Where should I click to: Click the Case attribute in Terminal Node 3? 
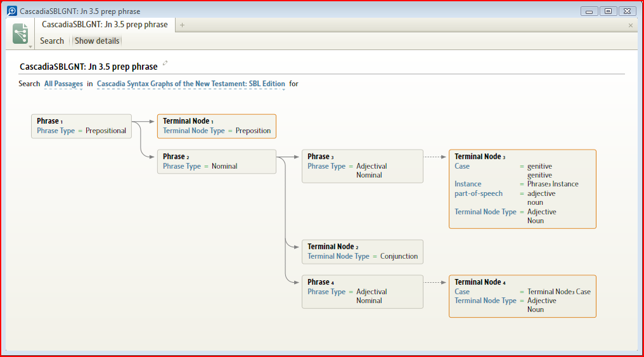(x=462, y=166)
